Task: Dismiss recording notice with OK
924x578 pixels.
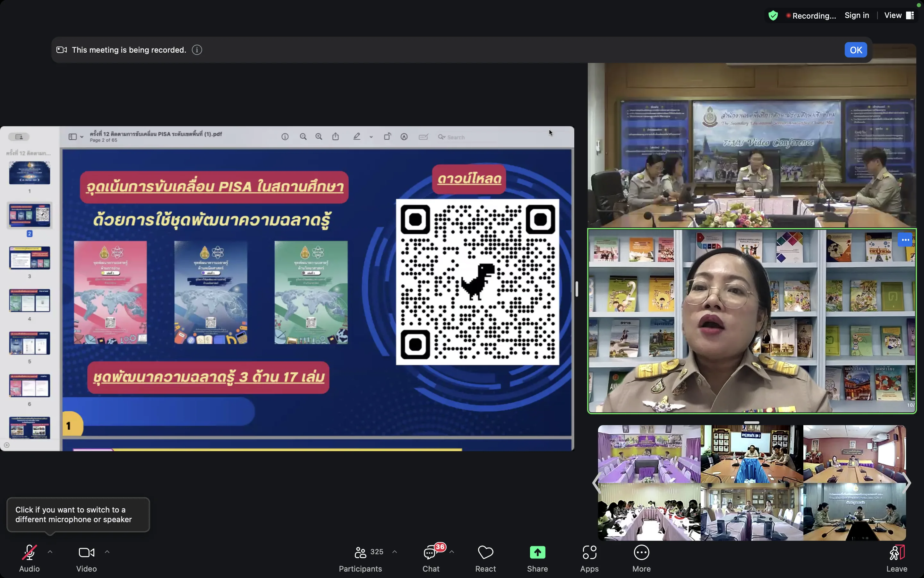Action: click(856, 50)
